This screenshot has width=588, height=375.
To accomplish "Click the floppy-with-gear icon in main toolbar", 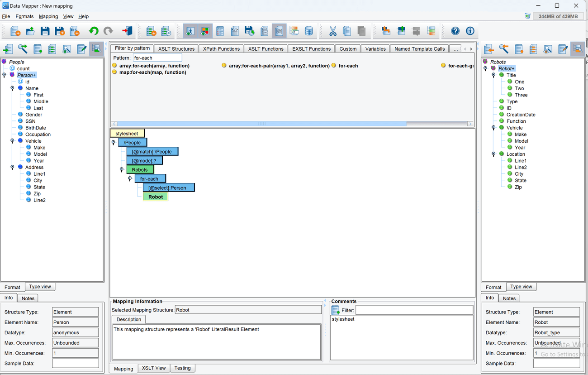I will 249,31.
